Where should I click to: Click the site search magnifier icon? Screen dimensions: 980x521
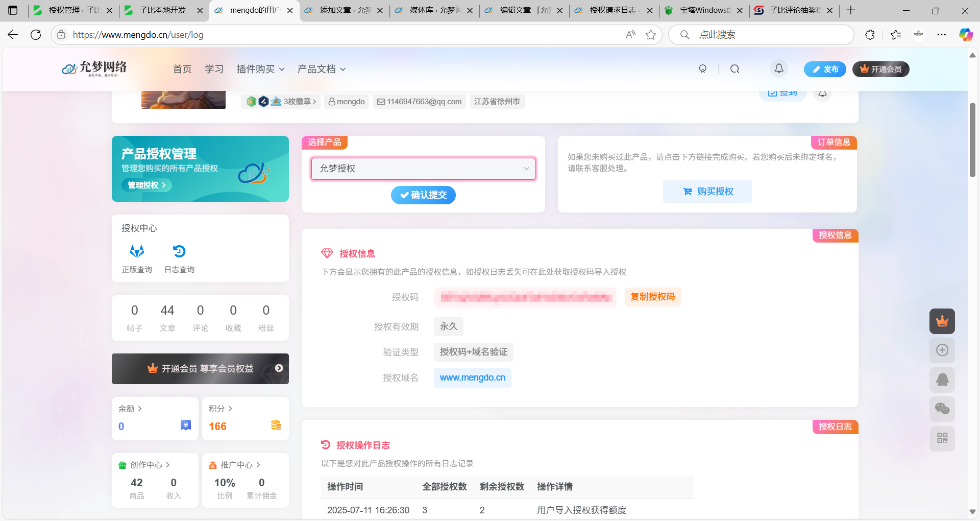click(734, 69)
